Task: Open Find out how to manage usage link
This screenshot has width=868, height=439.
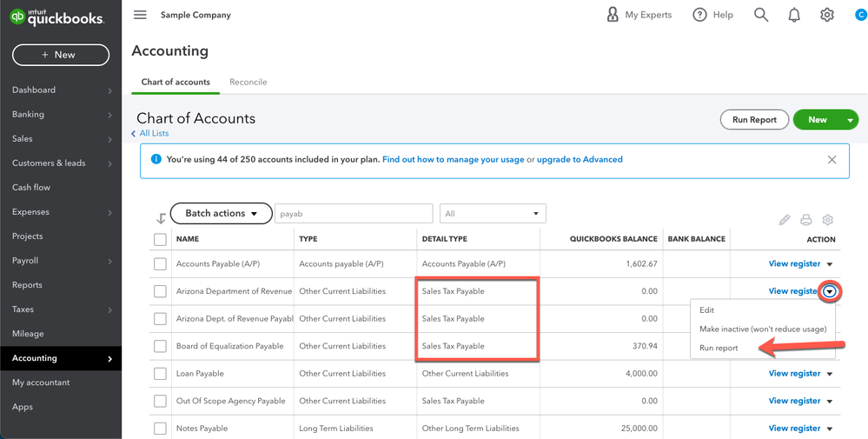Action: [453, 159]
